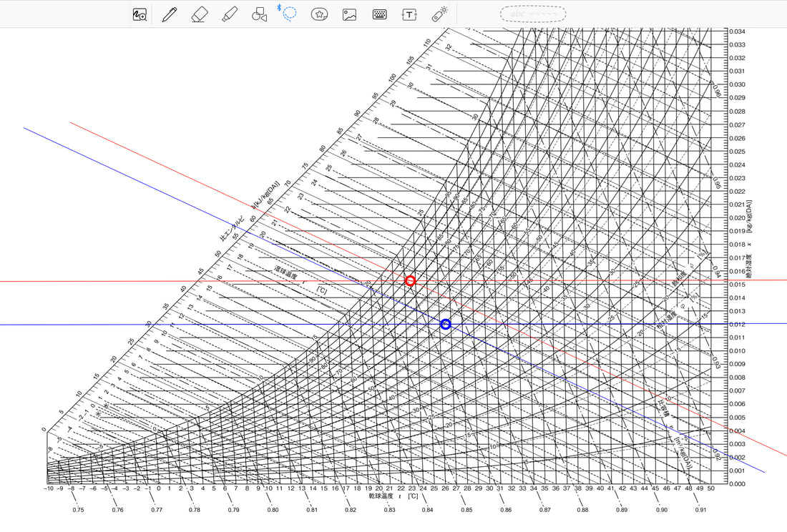Click the 0.75 specific volume label

78,510
